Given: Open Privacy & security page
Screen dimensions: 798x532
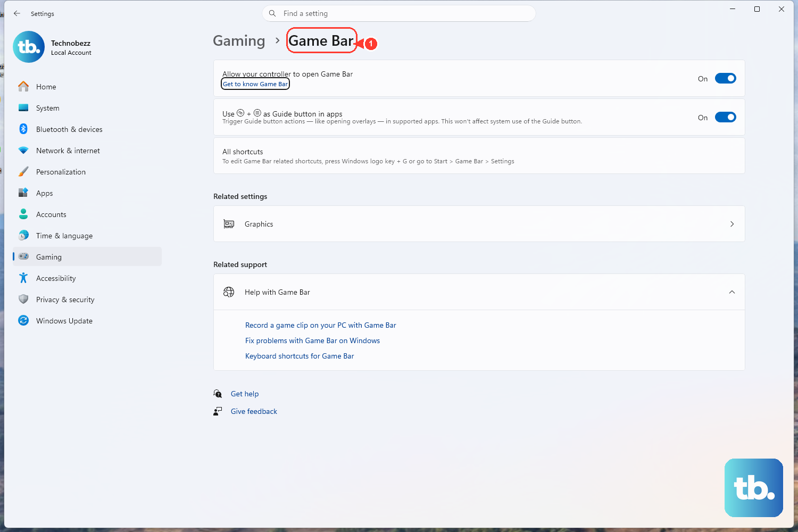Looking at the screenshot, I should [87, 299].
